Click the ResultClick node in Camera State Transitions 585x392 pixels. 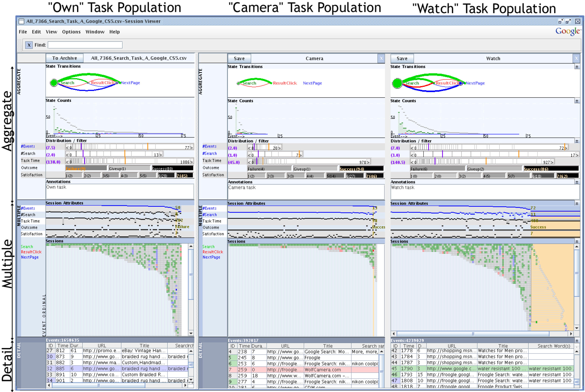click(285, 83)
